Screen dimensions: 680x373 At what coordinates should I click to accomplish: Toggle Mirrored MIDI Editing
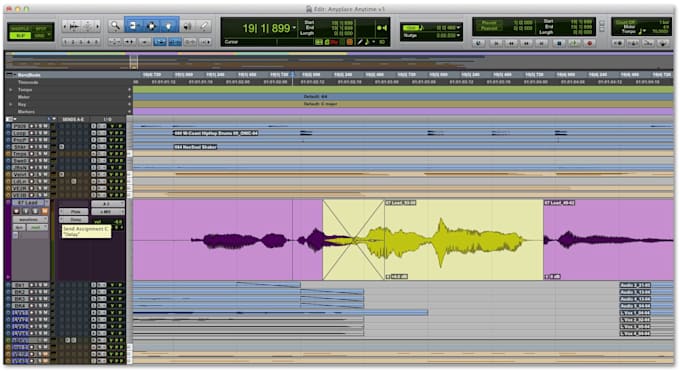(190, 42)
